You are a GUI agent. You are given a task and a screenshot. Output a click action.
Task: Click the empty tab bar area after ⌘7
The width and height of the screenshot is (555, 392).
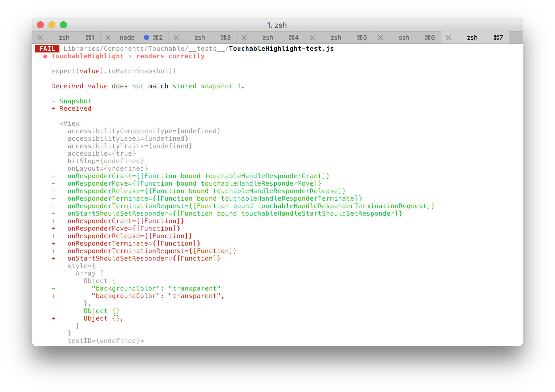515,38
